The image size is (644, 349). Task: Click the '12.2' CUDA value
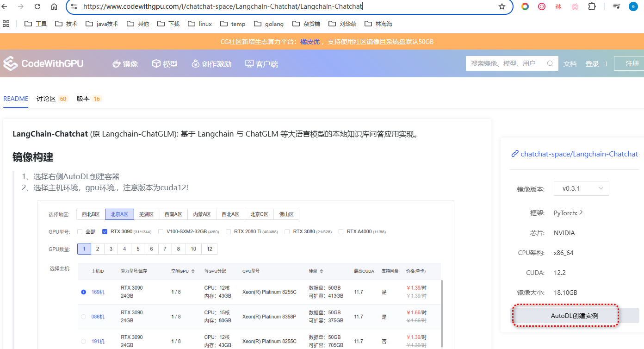click(560, 273)
